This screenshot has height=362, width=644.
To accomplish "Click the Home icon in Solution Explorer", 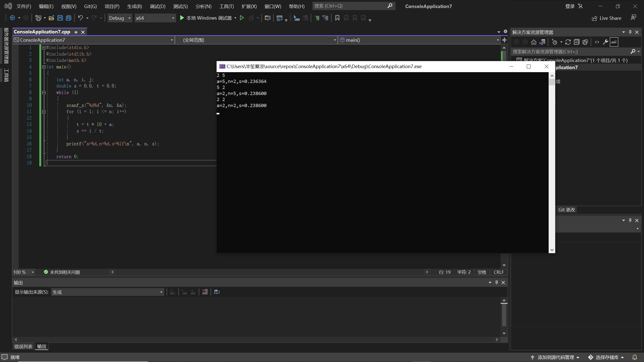I will (534, 42).
